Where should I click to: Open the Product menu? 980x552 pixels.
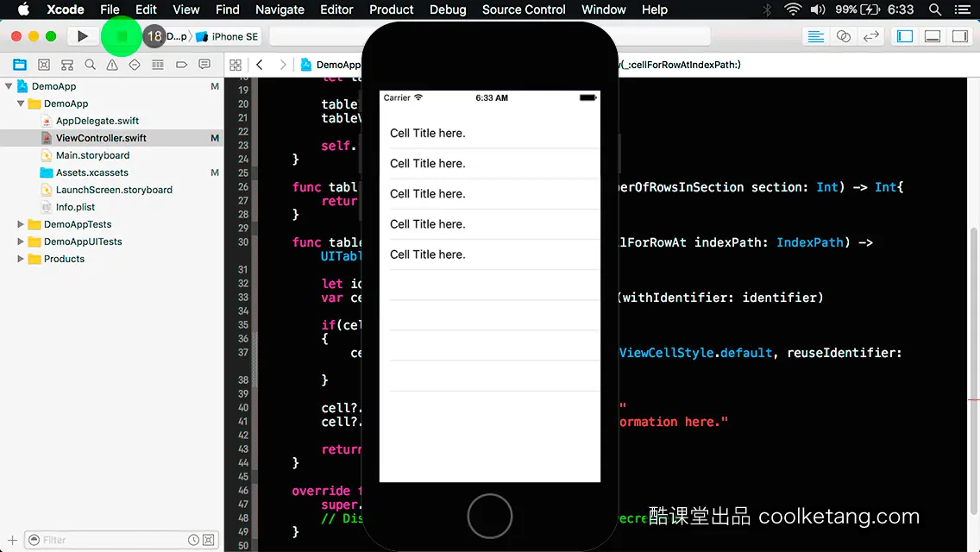click(x=392, y=9)
